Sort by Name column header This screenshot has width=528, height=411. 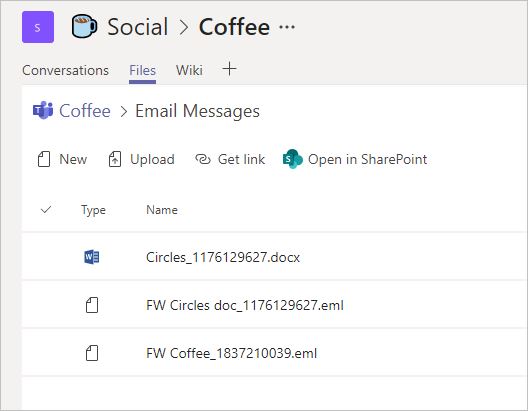[x=162, y=210]
